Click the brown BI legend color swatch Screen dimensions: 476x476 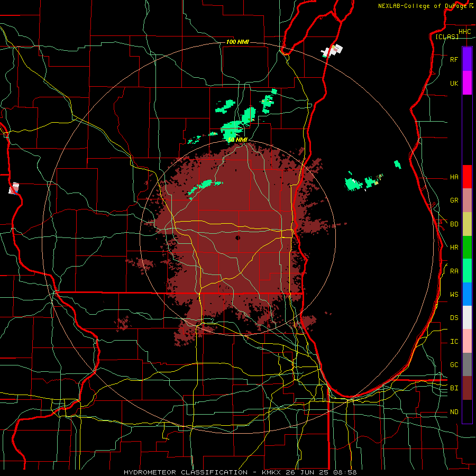(467, 388)
